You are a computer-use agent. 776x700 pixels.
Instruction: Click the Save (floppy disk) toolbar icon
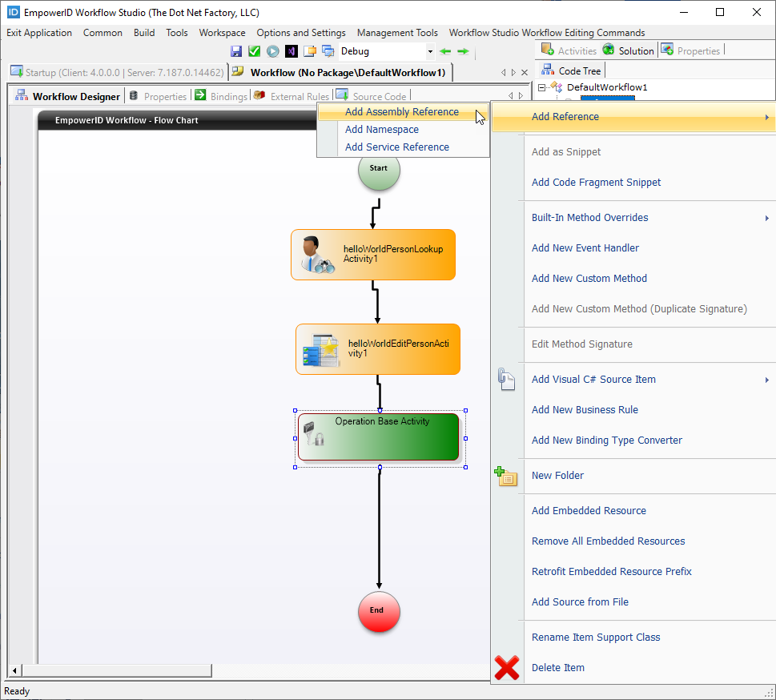(236, 51)
